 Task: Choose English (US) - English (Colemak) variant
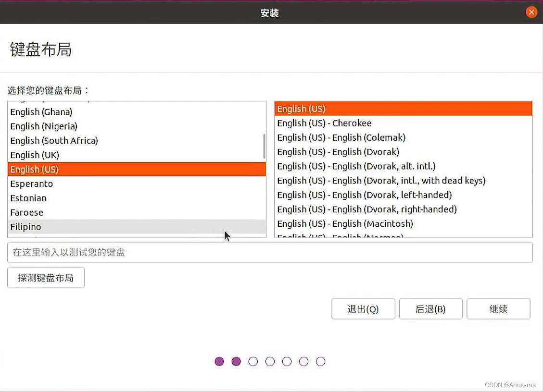(x=404, y=137)
